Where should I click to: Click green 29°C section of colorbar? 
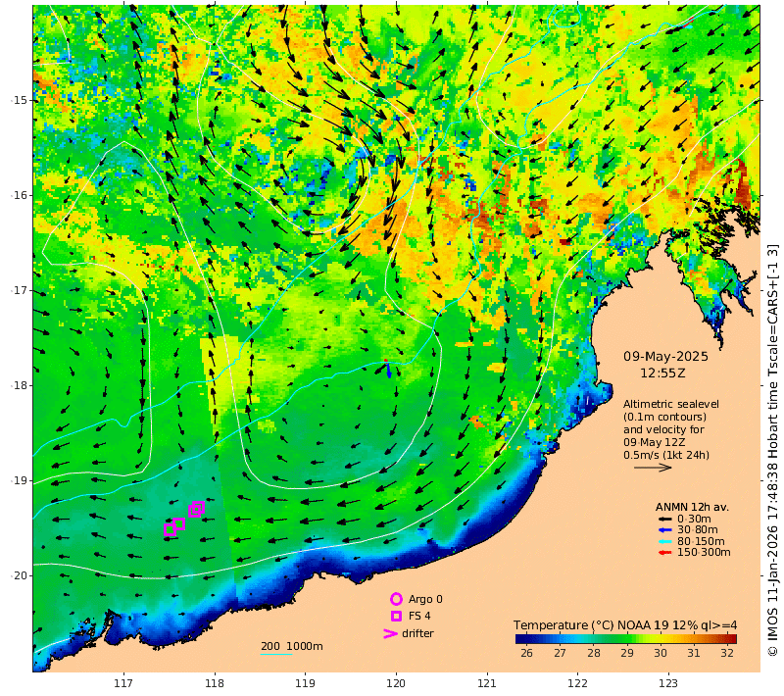[627, 638]
